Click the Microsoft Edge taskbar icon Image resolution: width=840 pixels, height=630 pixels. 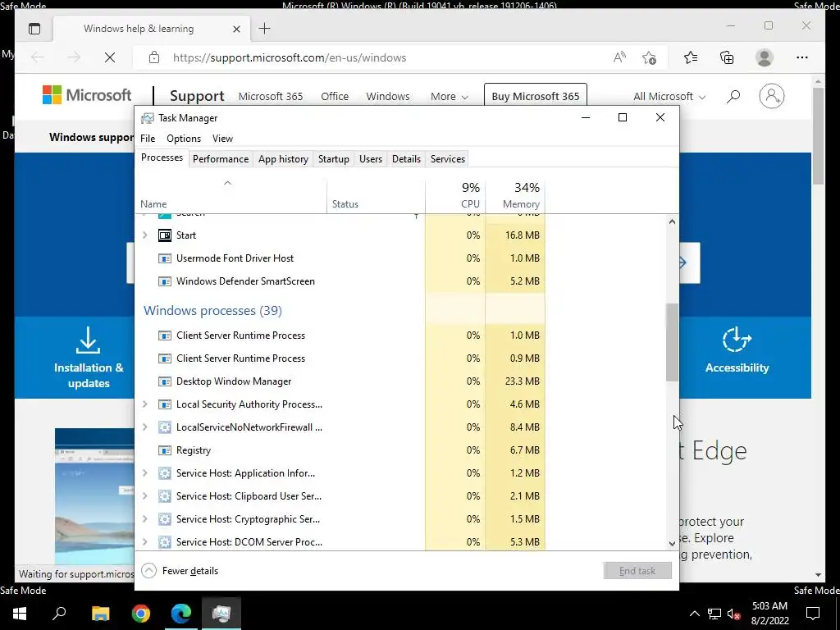(181, 613)
